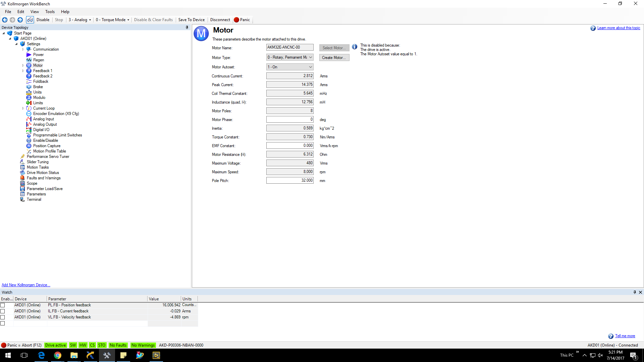The width and height of the screenshot is (644, 362).
Task: Click the Create Motor... button
Action: (334, 58)
